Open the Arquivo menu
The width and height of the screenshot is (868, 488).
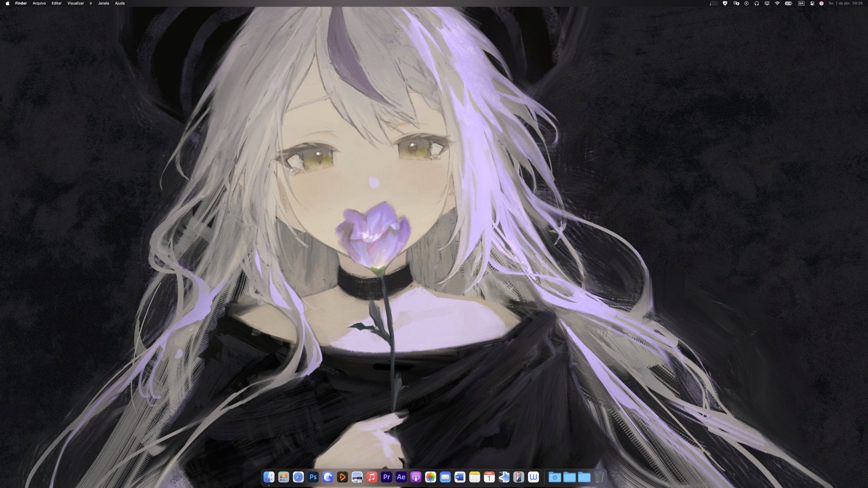pyautogui.click(x=39, y=3)
